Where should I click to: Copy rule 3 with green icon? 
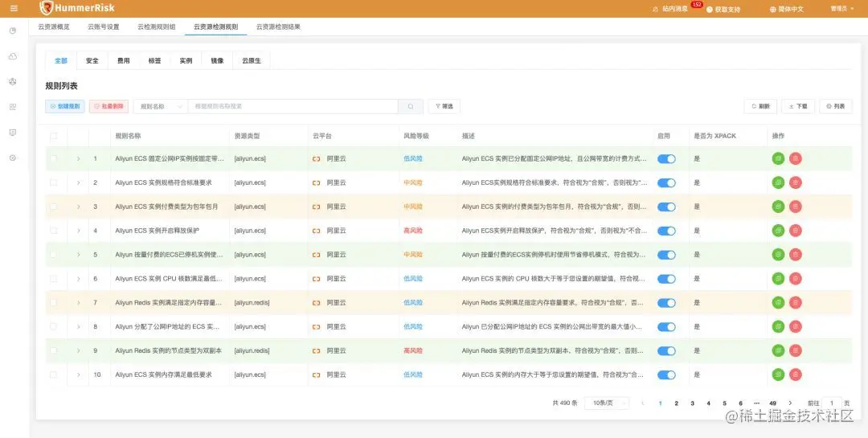pos(778,207)
